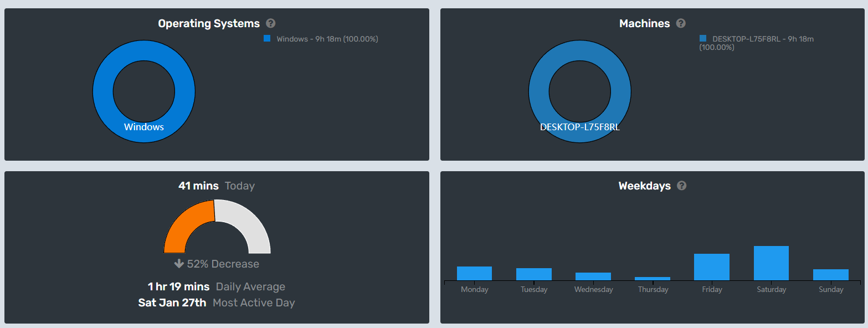Click the 'Windows' label on the donut
Image resolution: width=868 pixels, height=328 pixels.
click(x=144, y=127)
